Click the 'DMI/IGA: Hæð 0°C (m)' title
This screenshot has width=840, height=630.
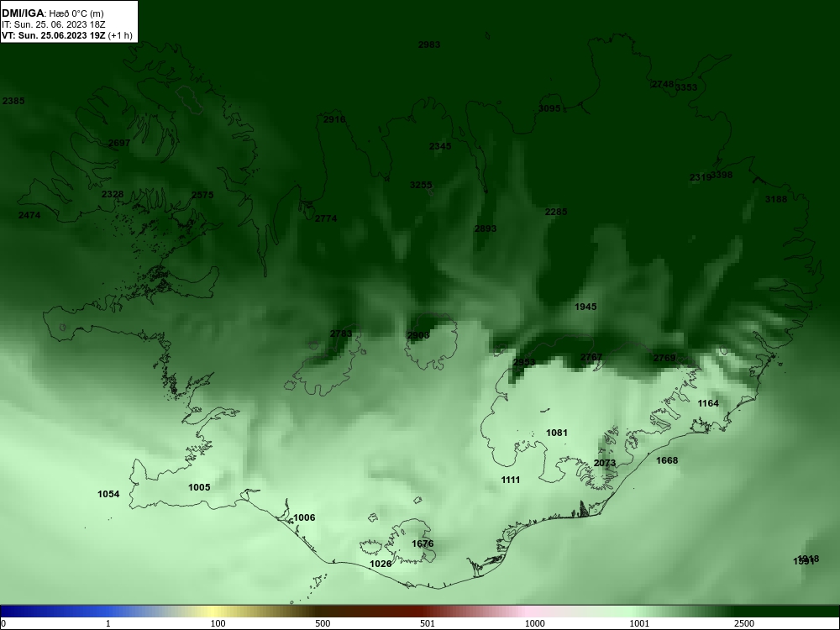pyautogui.click(x=52, y=13)
